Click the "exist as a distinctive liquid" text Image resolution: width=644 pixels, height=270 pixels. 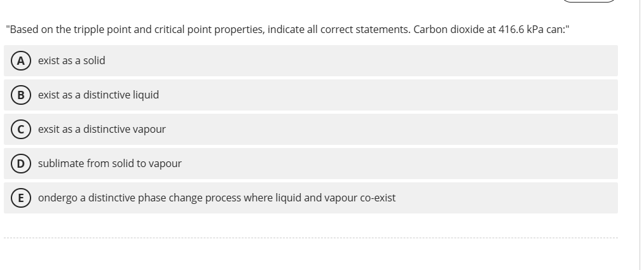(99, 95)
